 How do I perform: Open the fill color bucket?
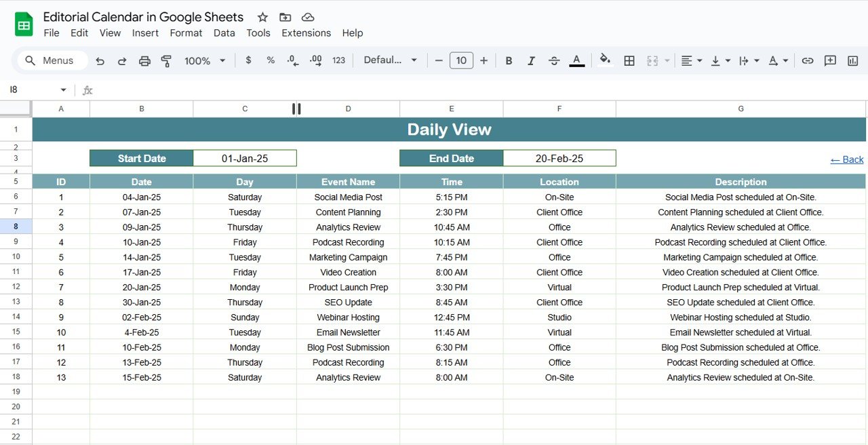606,60
